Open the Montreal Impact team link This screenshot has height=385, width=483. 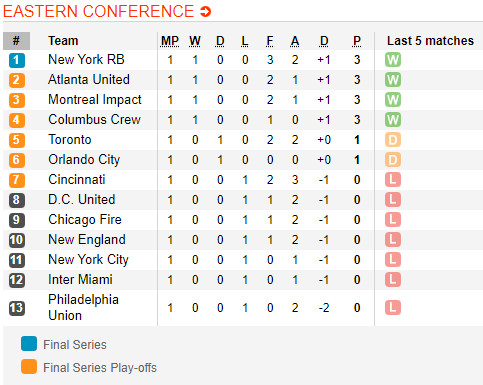click(x=95, y=100)
